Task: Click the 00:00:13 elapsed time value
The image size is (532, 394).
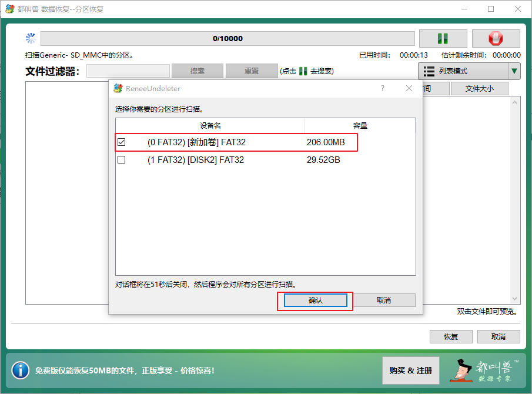Action: tap(414, 55)
